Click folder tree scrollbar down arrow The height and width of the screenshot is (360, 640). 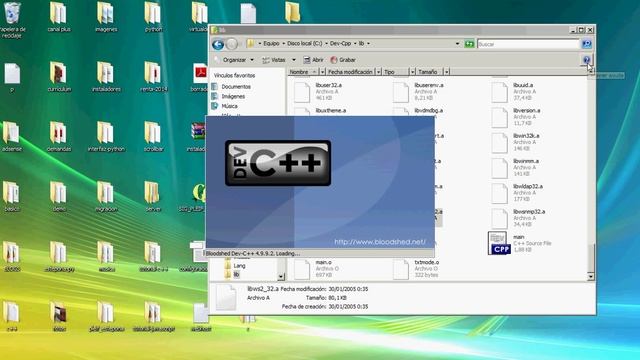click(x=281, y=277)
